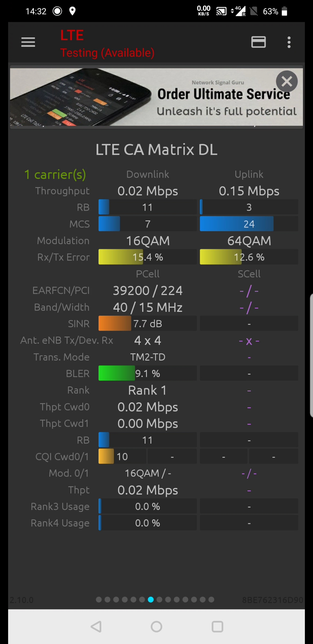Tap the Android back navigation button
Viewport: 313px width, 644px height.
pos(96,627)
